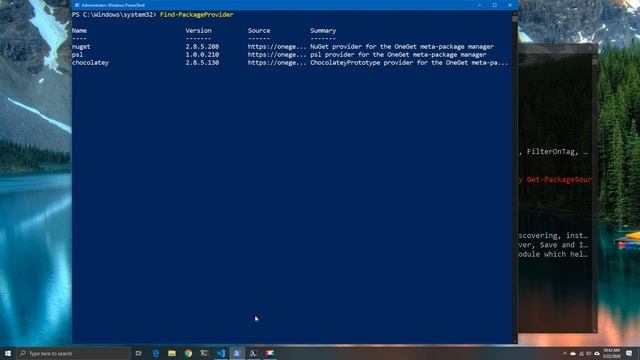640x360 pixels.
Task: Open the taskbar clock and date
Action: [611, 353]
